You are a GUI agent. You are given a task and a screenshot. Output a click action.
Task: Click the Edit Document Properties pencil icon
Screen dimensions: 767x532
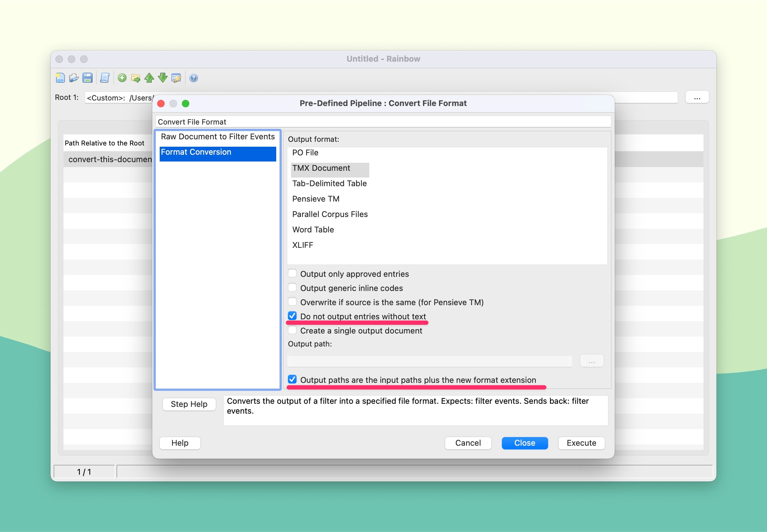tap(176, 78)
